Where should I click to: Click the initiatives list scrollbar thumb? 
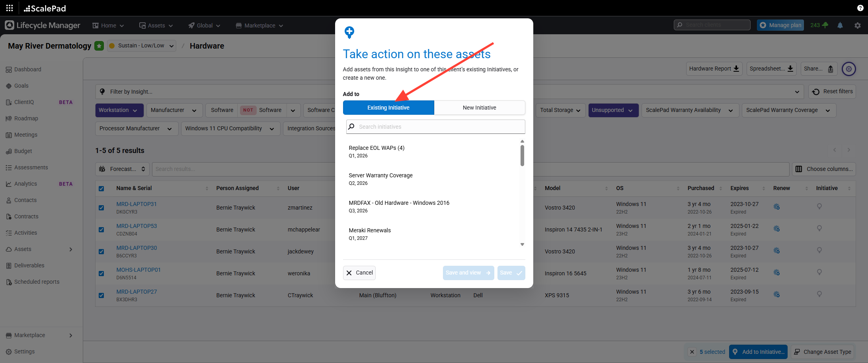522,155
